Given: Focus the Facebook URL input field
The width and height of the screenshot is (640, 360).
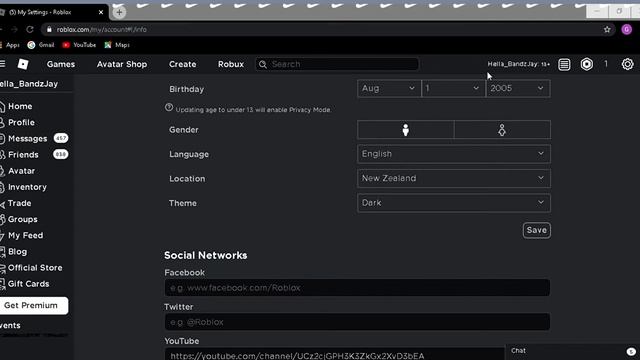Looking at the screenshot, I should (357, 288).
